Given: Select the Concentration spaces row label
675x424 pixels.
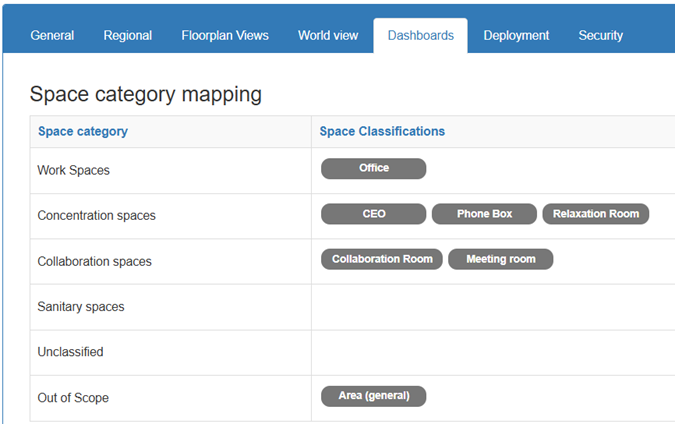Looking at the screenshot, I should [96, 216].
